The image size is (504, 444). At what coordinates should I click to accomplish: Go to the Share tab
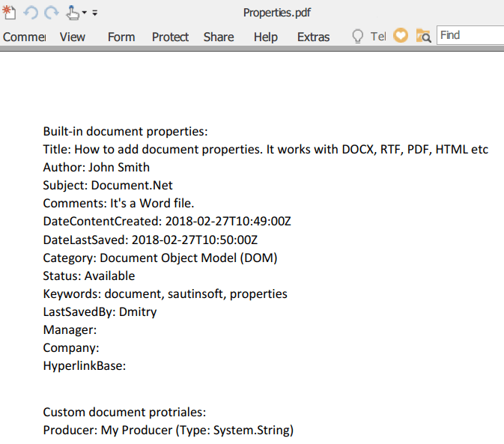click(219, 37)
